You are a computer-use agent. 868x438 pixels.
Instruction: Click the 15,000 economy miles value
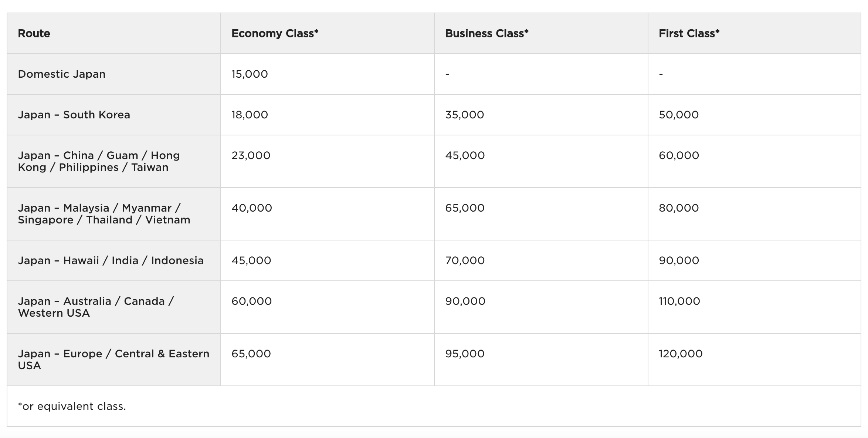pos(250,74)
